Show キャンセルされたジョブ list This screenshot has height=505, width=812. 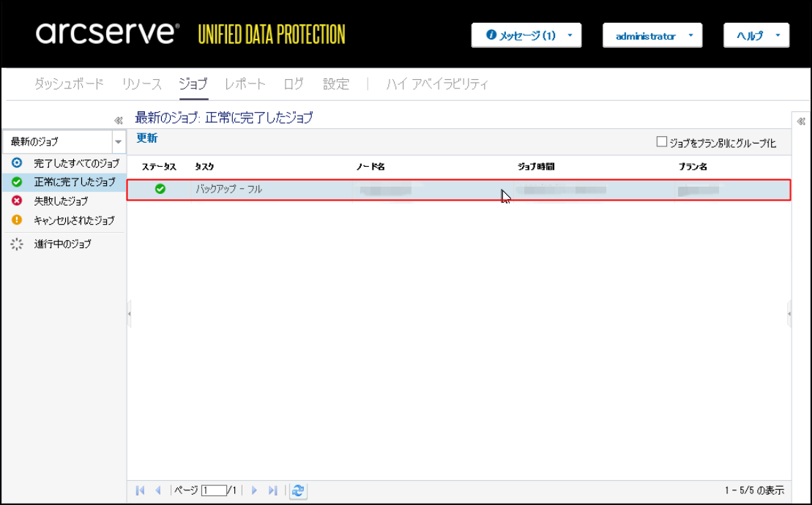(74, 220)
